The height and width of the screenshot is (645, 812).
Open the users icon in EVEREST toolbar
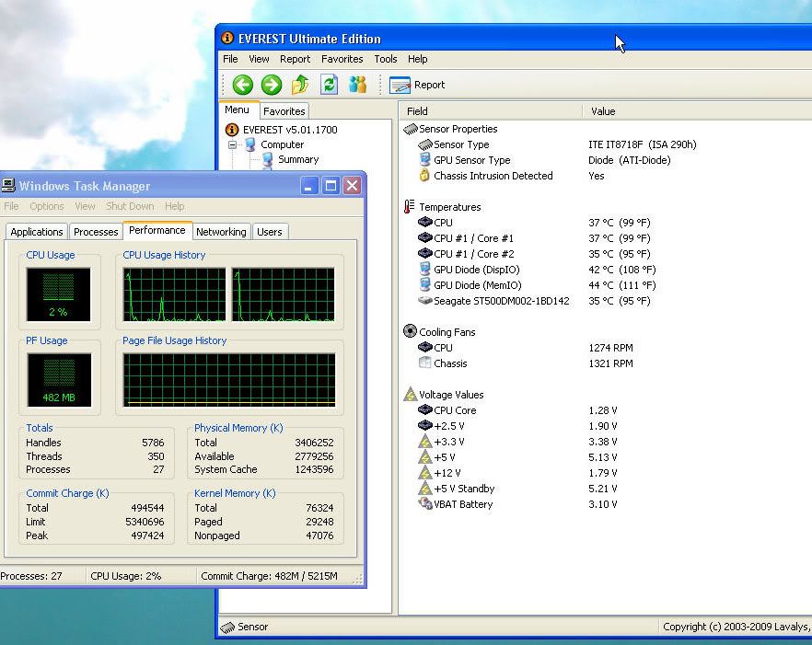coord(357,85)
